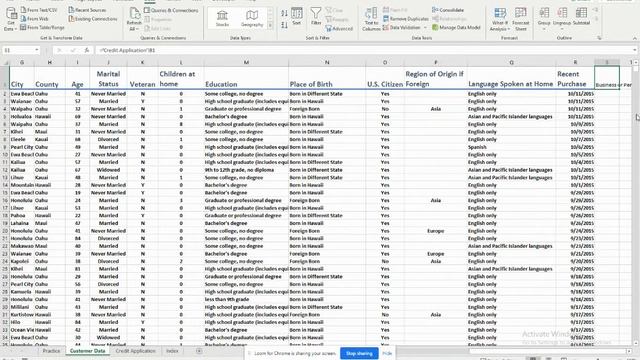Expand the formula bar

635,50
